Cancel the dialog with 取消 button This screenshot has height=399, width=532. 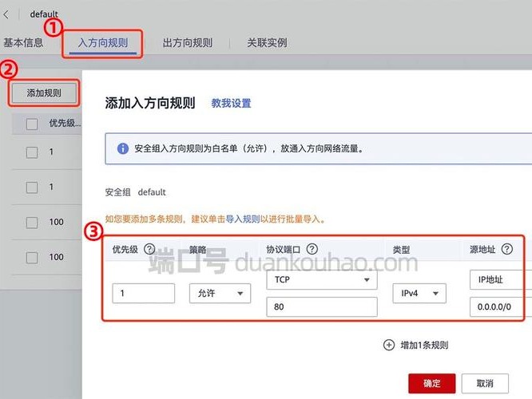(x=485, y=383)
